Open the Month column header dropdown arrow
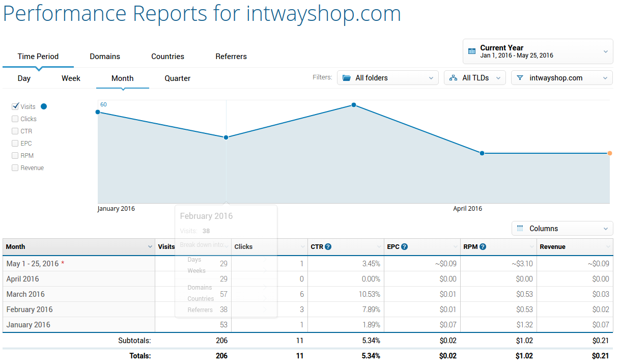 [x=150, y=247]
